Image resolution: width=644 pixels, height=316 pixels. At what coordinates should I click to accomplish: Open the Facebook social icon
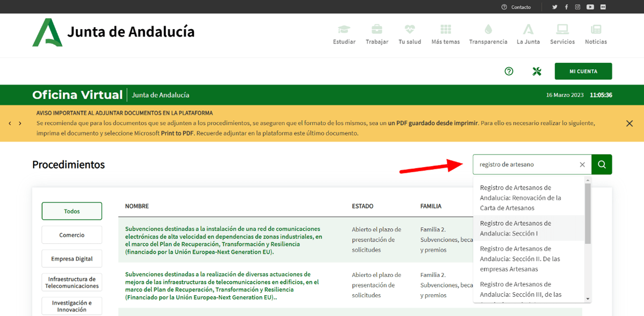coord(566,7)
